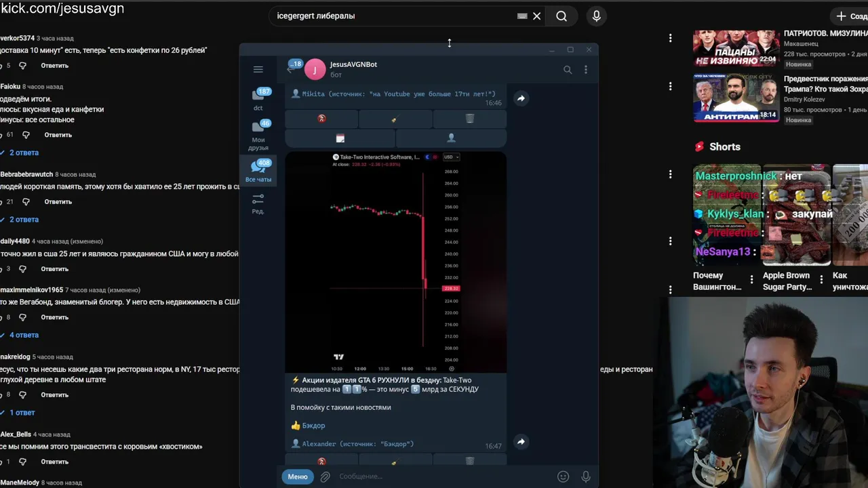Open the 22:04 ПАЦАНЫ НЕ ИЗВИНЯЮ video thumbnail
Viewport: 868px width, 488px height.
point(736,47)
